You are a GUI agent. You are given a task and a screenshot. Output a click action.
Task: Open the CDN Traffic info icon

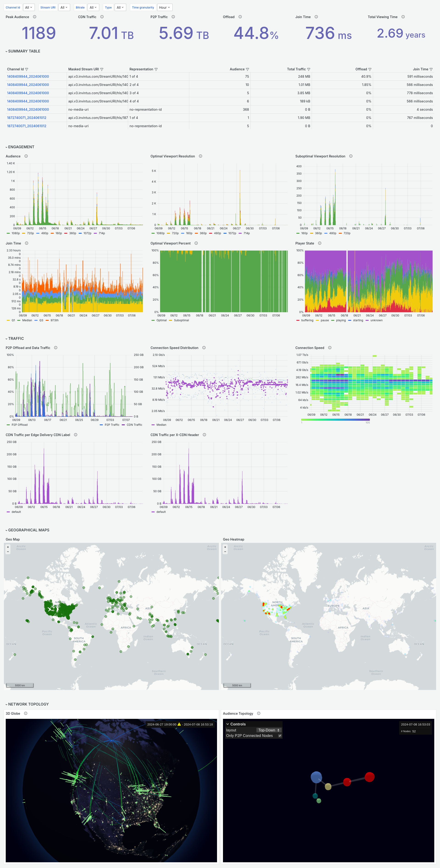tap(102, 17)
